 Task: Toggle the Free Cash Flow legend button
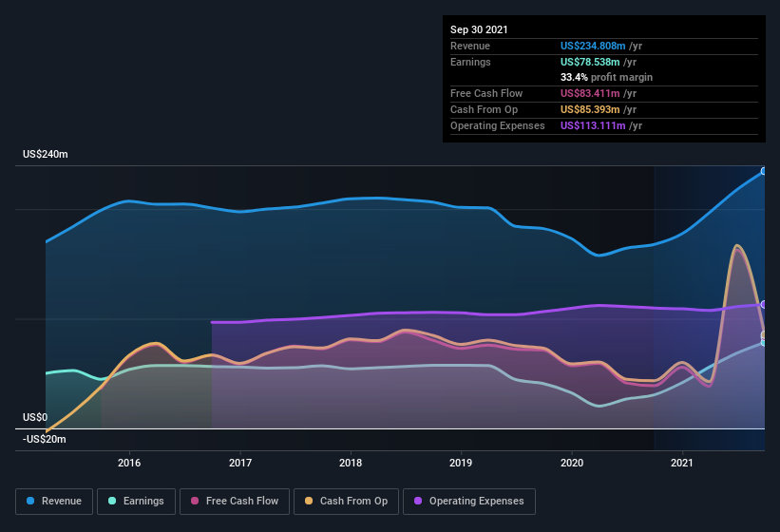tap(235, 502)
